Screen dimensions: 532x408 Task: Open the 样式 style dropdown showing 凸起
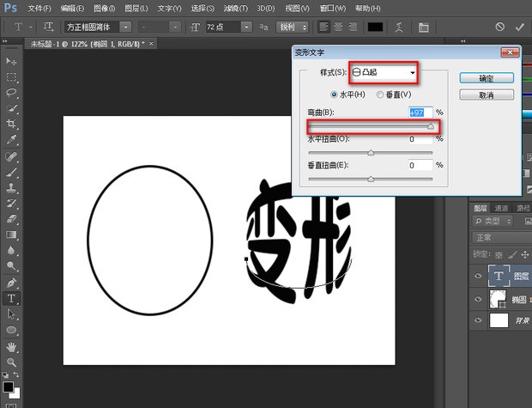[x=384, y=72]
